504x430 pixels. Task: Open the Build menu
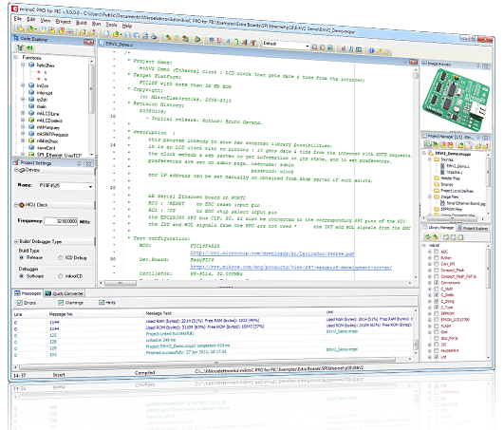click(x=81, y=23)
